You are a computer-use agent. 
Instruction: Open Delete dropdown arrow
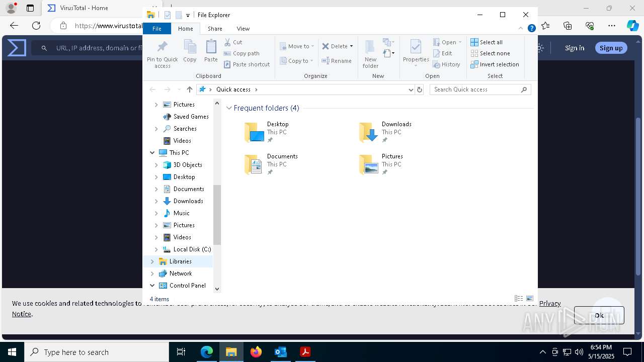(351, 46)
